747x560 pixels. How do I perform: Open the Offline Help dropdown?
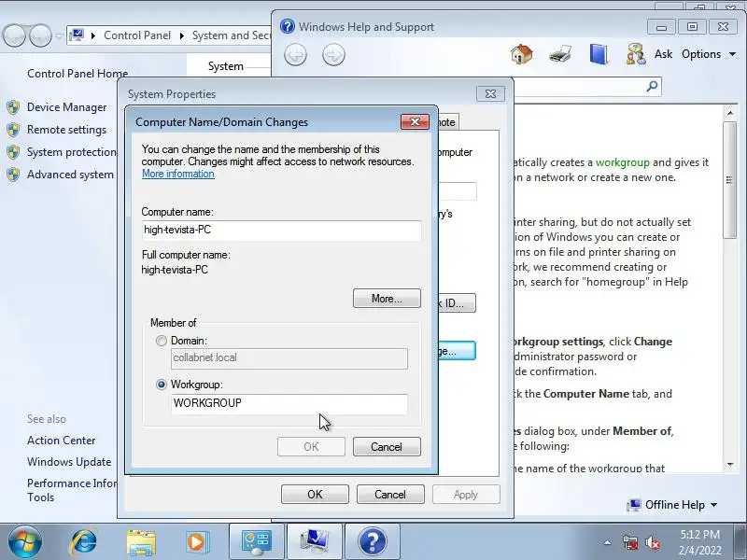coord(672,505)
